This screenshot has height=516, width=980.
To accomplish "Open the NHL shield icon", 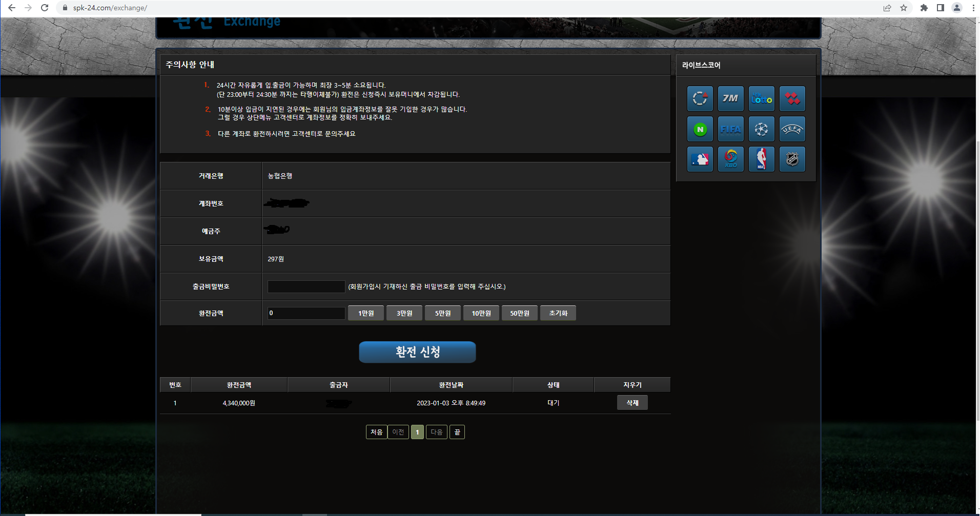I will pyautogui.click(x=792, y=159).
